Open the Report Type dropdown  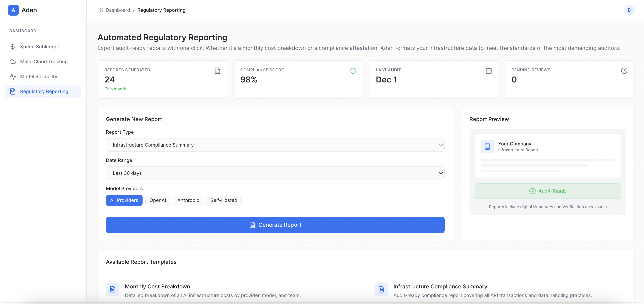point(275,145)
